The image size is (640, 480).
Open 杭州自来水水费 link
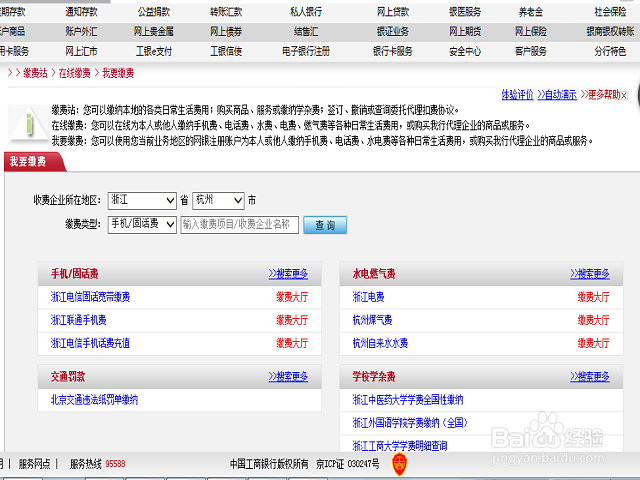pyautogui.click(x=380, y=343)
